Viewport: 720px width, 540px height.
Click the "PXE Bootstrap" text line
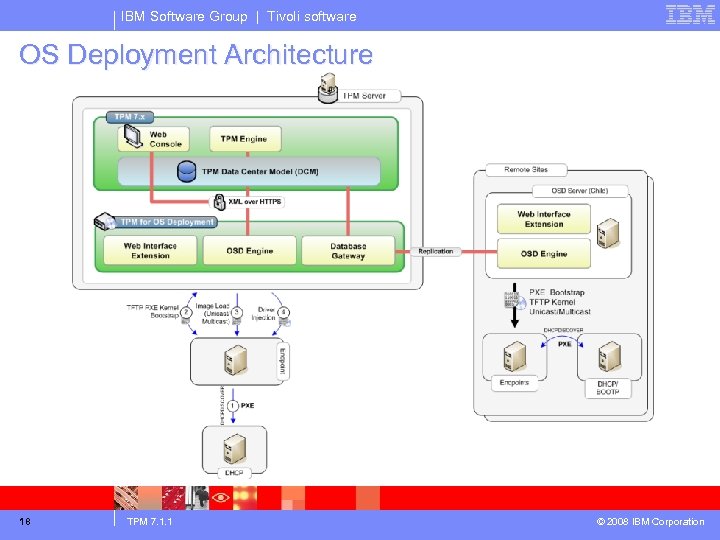(x=557, y=292)
